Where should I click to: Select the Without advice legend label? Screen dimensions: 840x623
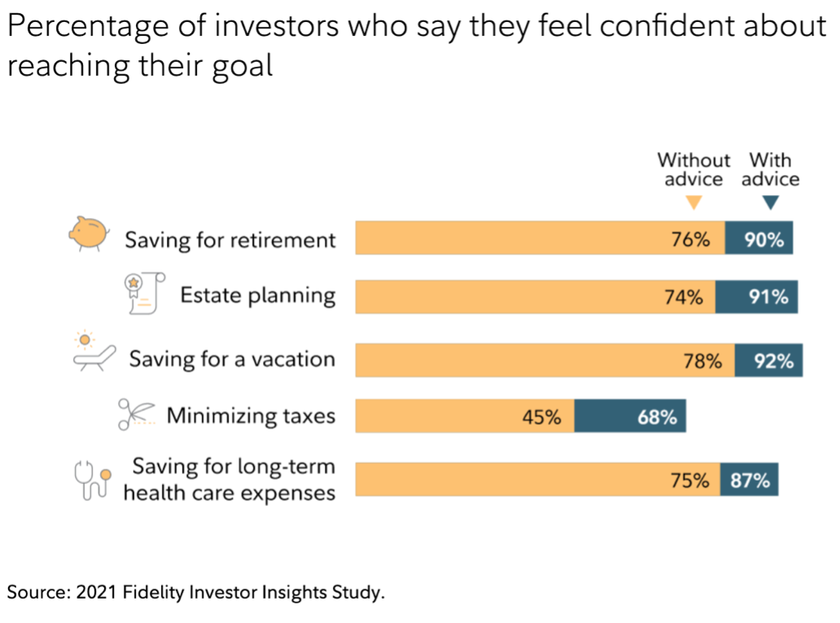pyautogui.click(x=693, y=169)
